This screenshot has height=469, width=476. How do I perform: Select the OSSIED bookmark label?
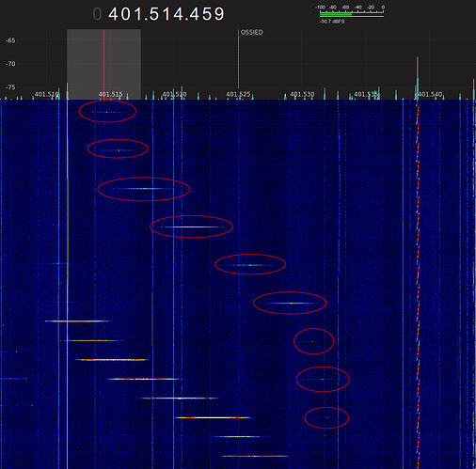pyautogui.click(x=251, y=32)
